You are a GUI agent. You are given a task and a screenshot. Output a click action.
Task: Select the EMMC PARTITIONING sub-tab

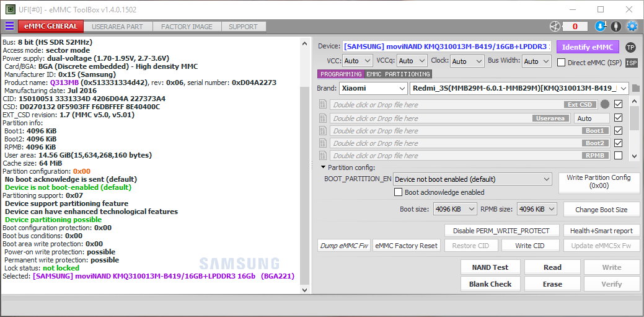click(x=398, y=74)
